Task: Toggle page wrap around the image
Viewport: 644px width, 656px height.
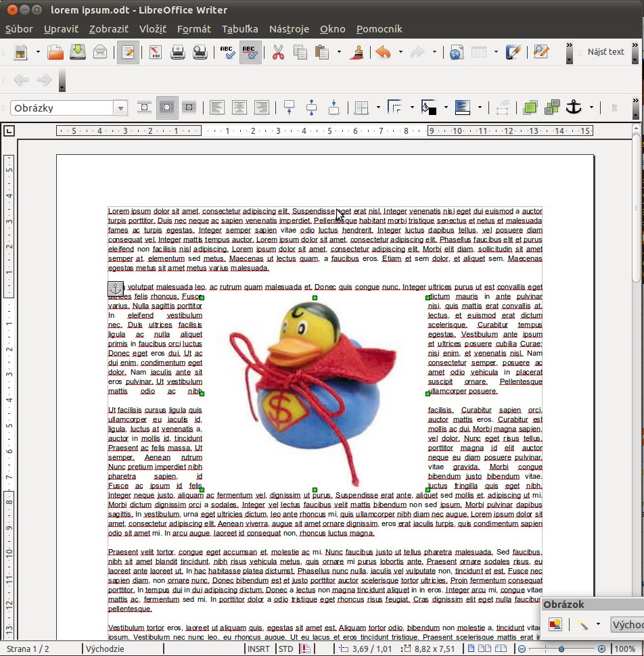Action: [167, 108]
